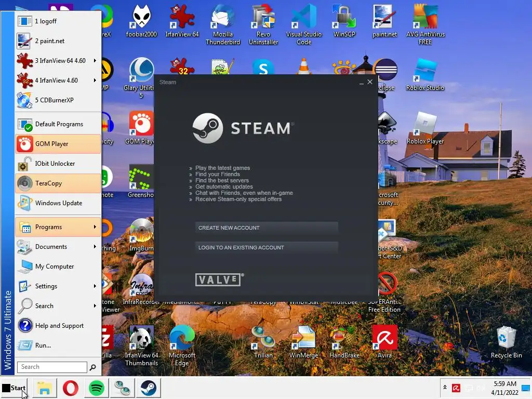
Task: Click the taskbar clock and date
Action: click(x=504, y=388)
